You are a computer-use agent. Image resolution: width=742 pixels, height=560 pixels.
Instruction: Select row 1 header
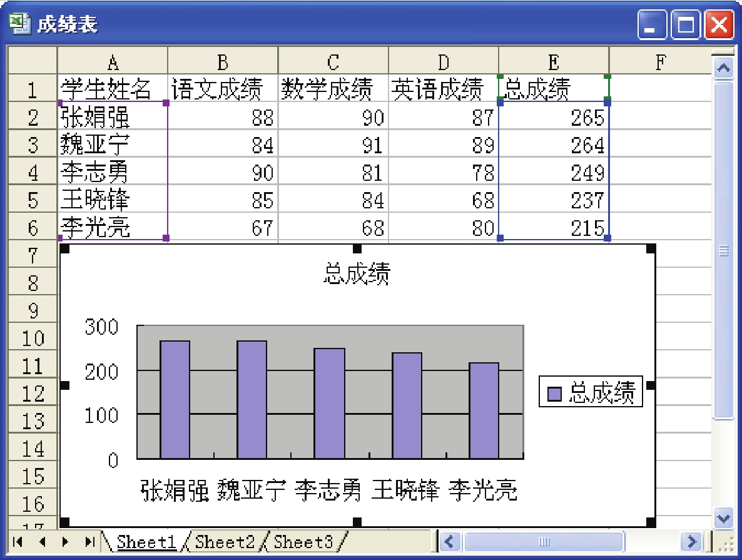[33, 88]
